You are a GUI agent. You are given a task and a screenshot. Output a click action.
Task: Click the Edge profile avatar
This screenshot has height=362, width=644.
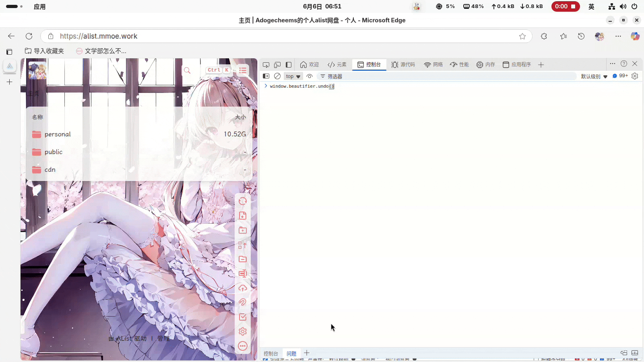pyautogui.click(x=600, y=36)
